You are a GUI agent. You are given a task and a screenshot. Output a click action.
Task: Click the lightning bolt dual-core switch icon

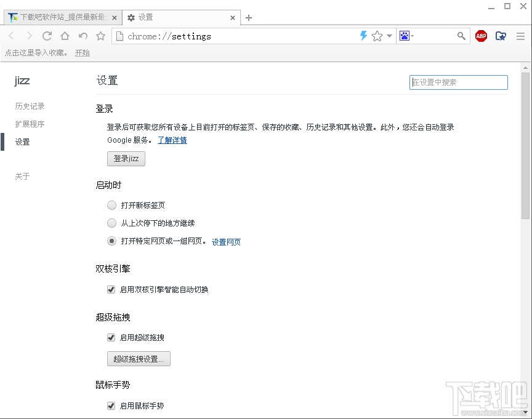click(x=363, y=36)
